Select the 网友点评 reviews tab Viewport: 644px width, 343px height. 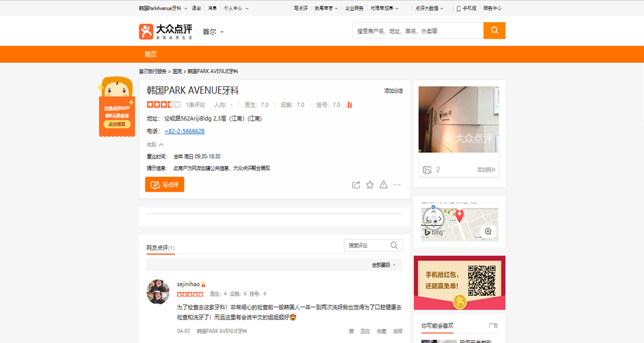point(160,248)
